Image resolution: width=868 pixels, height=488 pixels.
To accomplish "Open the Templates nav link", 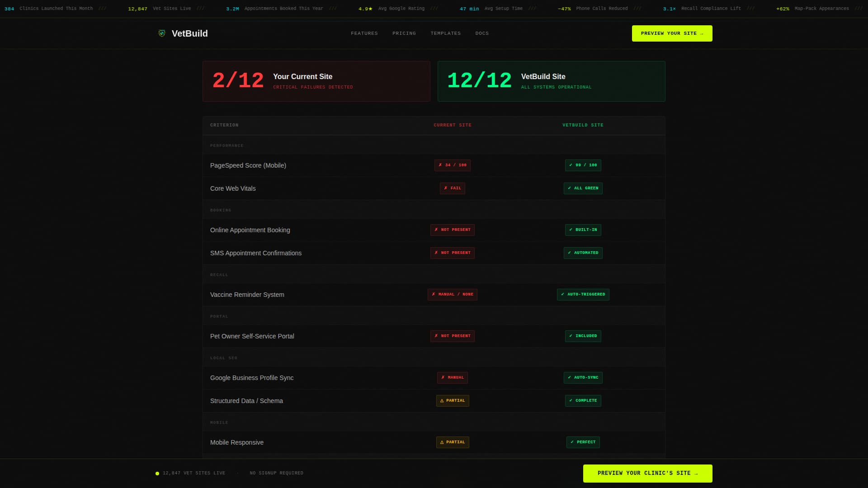I will 446,33.
